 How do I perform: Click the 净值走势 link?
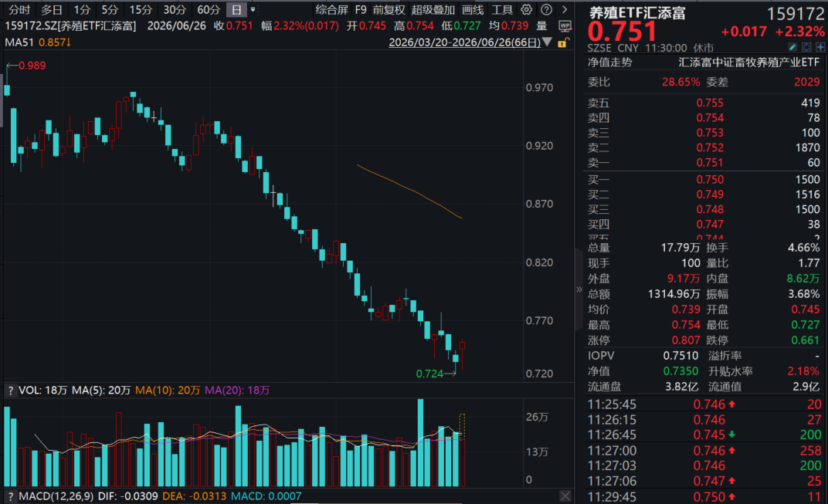(x=610, y=63)
